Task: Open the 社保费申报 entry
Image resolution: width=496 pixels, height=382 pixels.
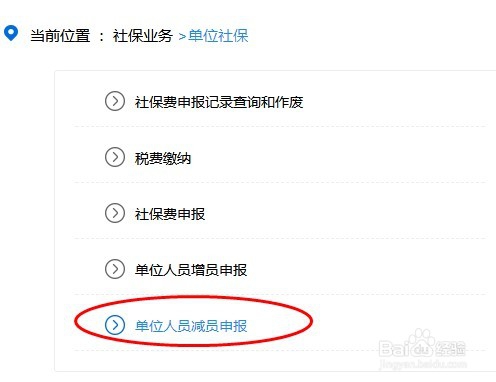Action: [x=170, y=214]
